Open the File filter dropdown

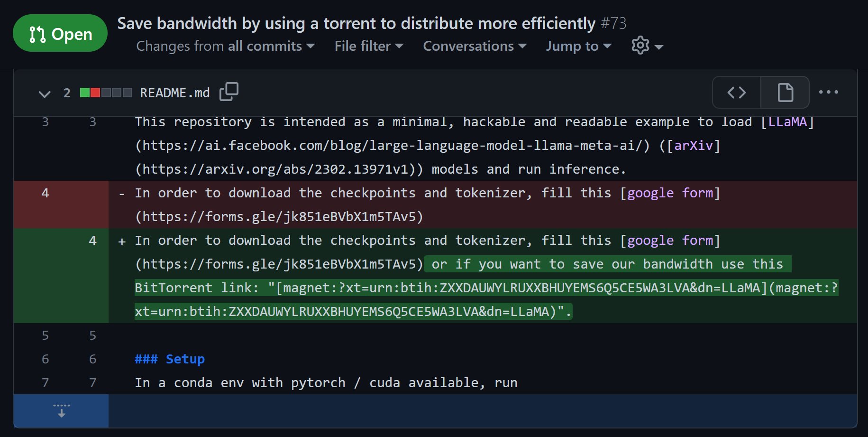pos(369,46)
